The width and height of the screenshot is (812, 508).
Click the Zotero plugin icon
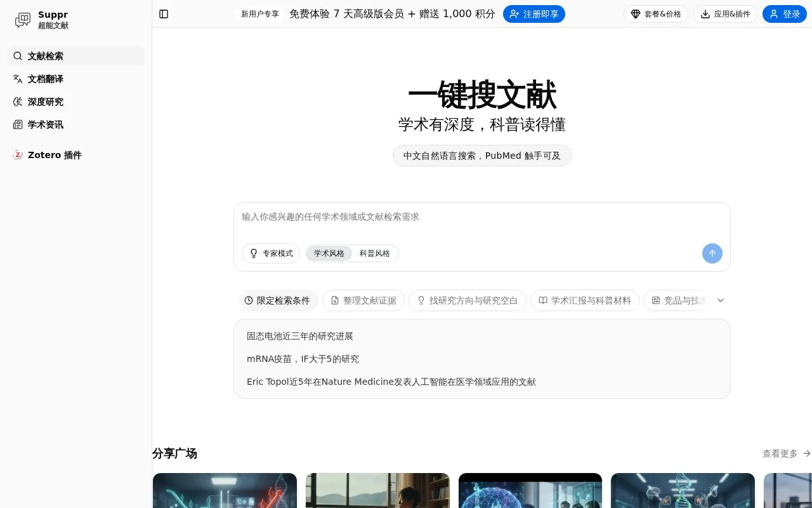(x=18, y=155)
